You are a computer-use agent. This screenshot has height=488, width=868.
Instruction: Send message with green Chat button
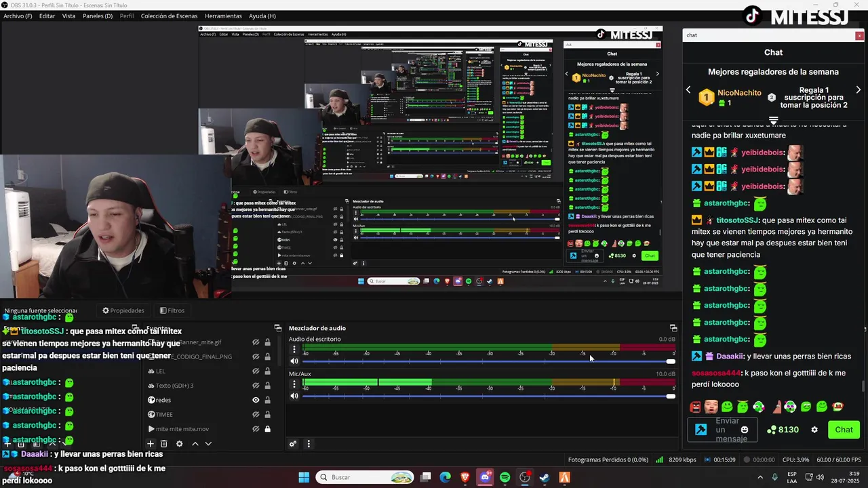pyautogui.click(x=844, y=430)
